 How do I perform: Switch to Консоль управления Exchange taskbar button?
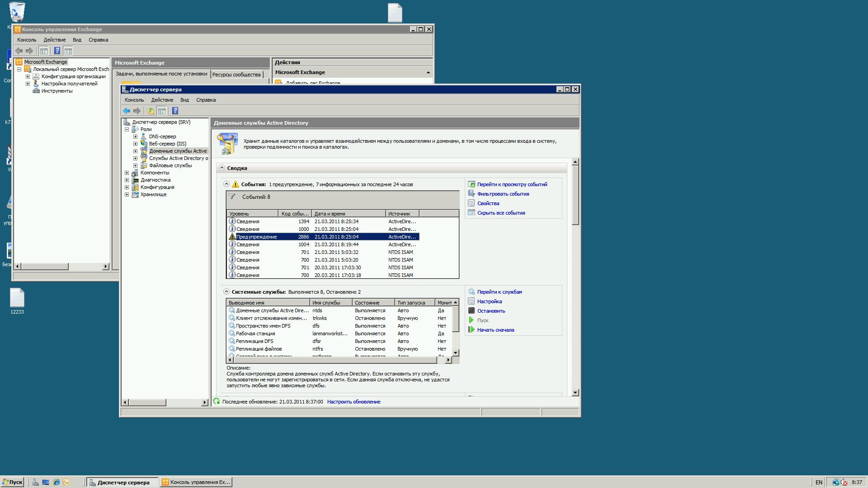(x=197, y=482)
